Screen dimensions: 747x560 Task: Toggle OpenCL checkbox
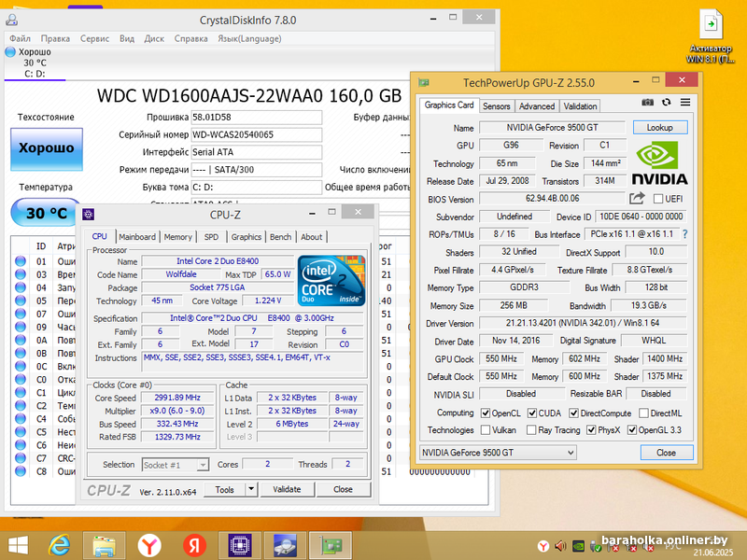point(486,413)
